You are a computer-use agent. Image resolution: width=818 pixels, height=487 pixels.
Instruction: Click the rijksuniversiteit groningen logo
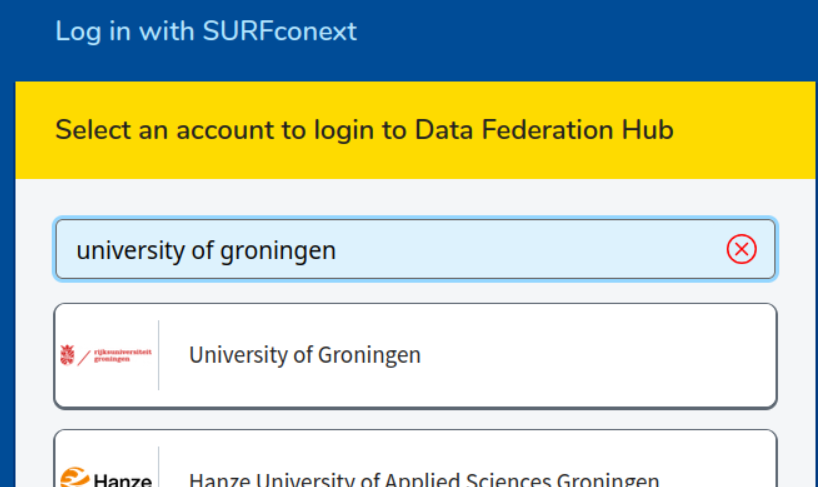click(106, 356)
